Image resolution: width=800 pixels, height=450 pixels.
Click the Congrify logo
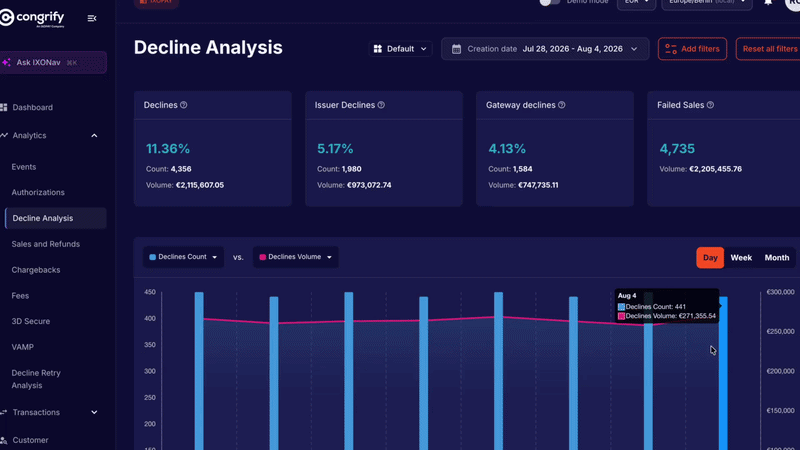(33, 18)
